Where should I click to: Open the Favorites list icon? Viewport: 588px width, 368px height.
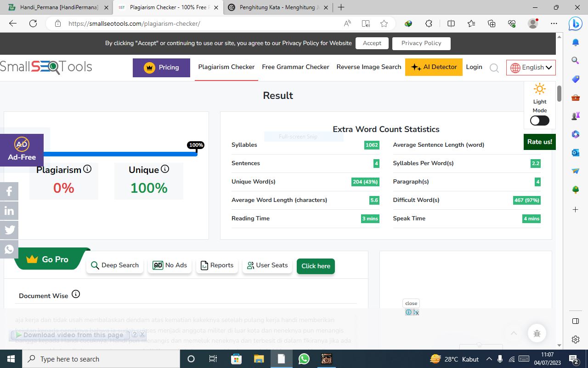click(471, 23)
